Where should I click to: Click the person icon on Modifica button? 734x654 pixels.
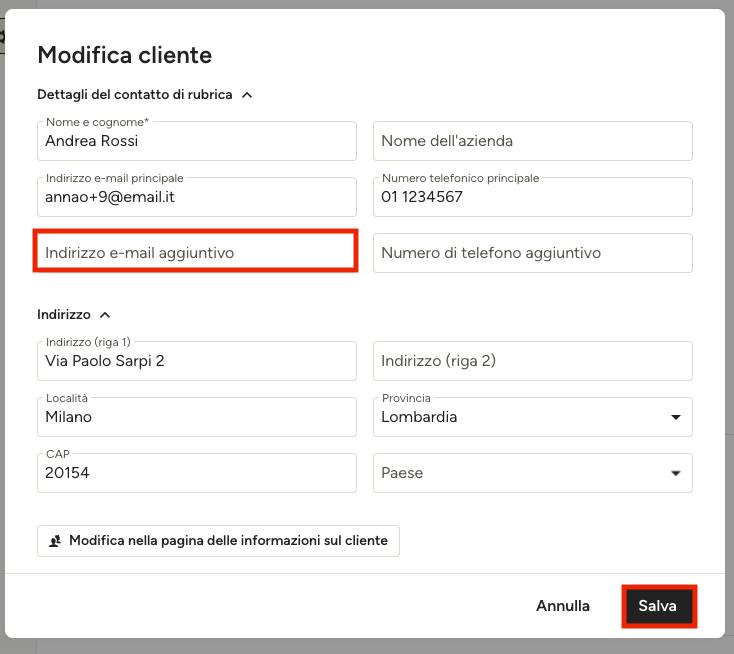tap(55, 541)
